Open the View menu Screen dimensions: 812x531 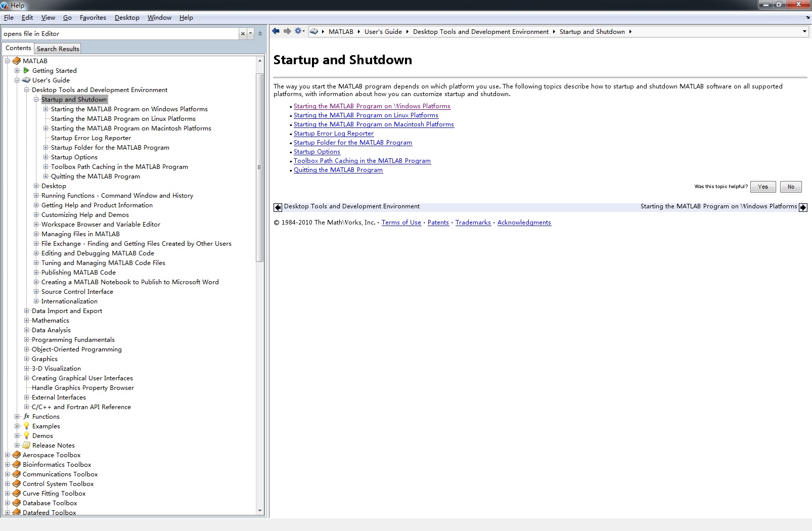pyautogui.click(x=48, y=17)
